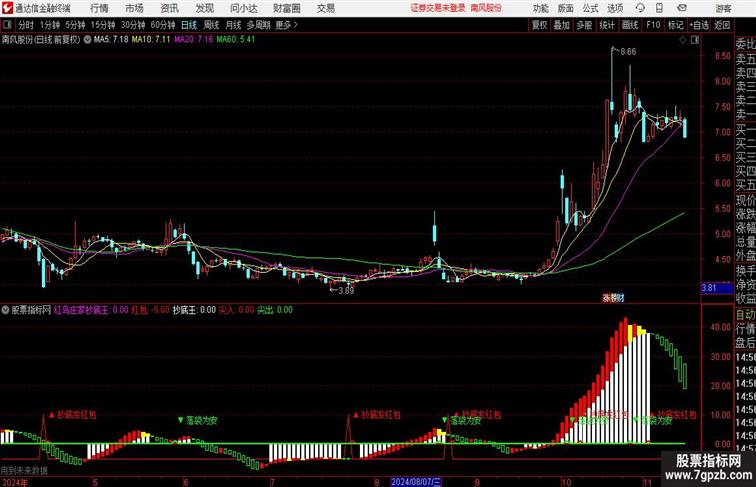Click the 统计 statistics button
The width and height of the screenshot is (756, 487).
[x=607, y=25]
